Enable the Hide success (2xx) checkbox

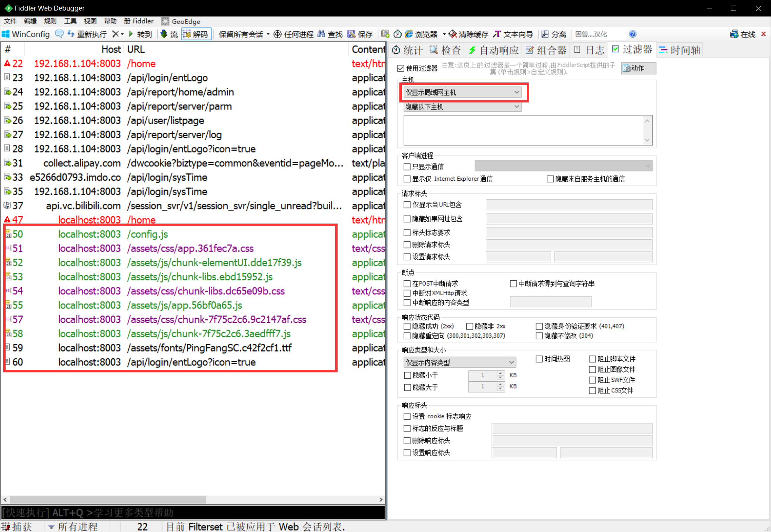coord(407,326)
